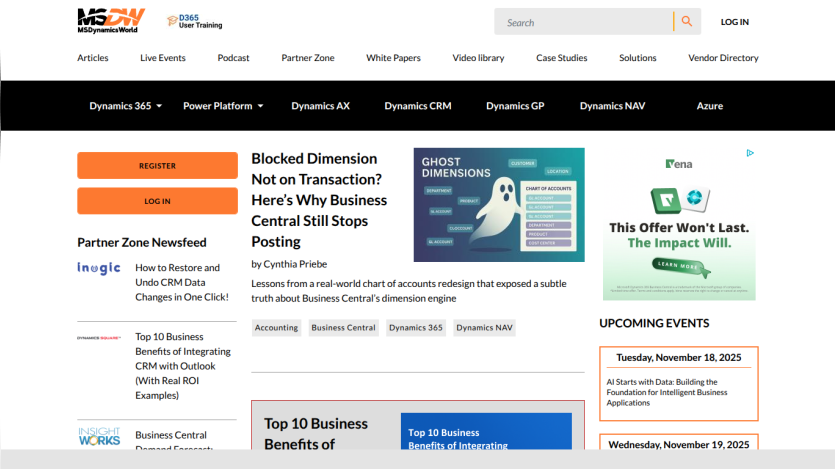Go to the Podcast section
The width and height of the screenshot is (835, 469).
(x=233, y=57)
